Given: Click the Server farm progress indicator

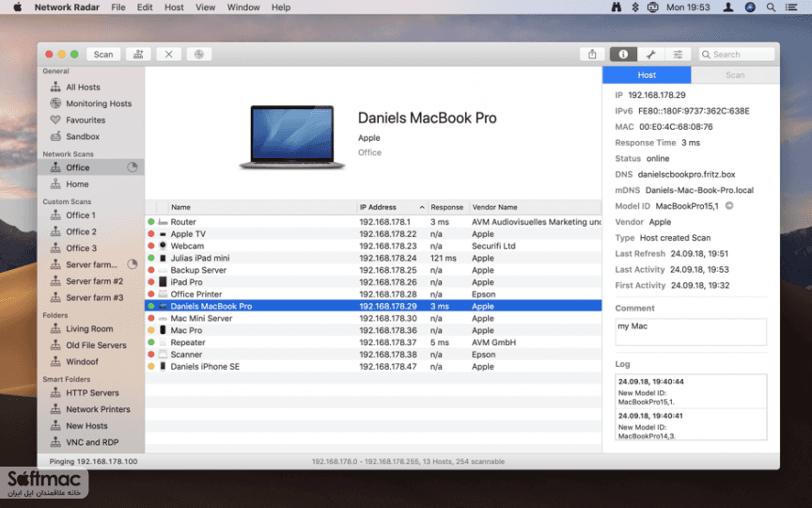Looking at the screenshot, I should pyautogui.click(x=133, y=264).
